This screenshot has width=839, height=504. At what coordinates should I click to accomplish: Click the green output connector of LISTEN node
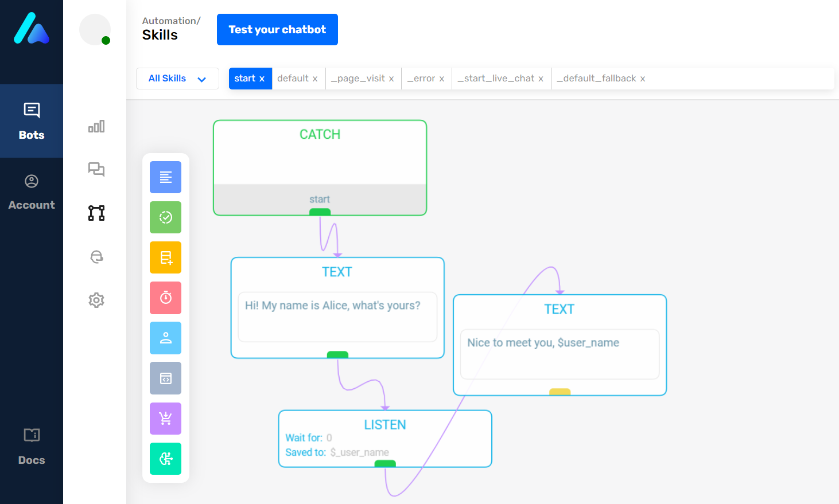pyautogui.click(x=385, y=464)
